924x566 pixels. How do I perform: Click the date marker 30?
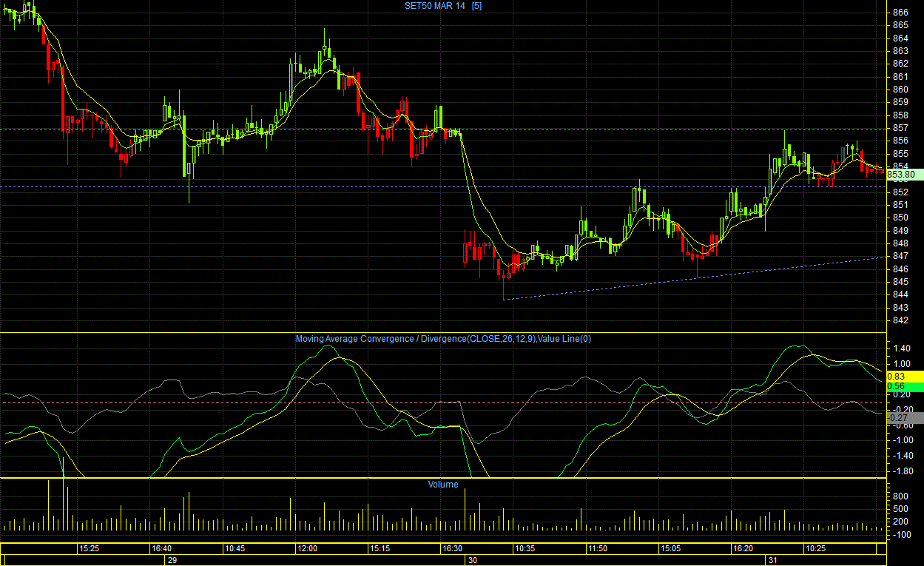[x=473, y=561]
